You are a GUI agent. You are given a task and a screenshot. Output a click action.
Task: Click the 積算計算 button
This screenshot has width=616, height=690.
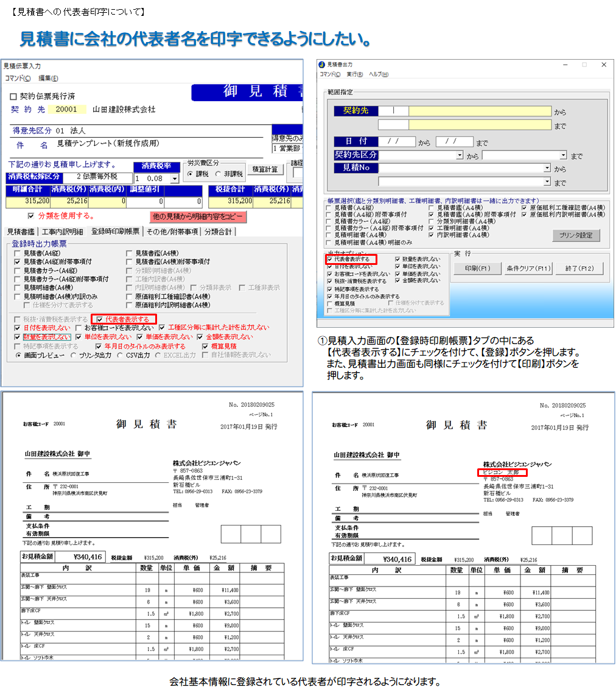[265, 169]
